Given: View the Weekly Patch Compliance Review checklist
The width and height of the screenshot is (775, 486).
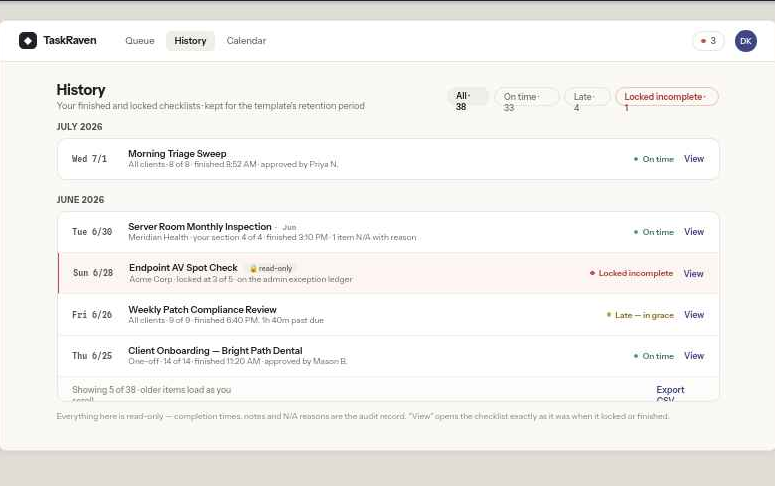Looking at the screenshot, I should [x=694, y=315].
